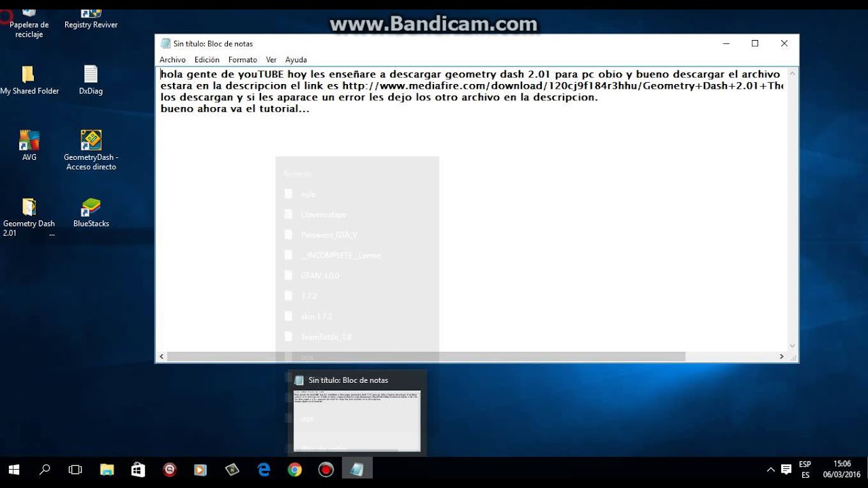Open the Papelera de reciclaje desktop icon
Screen dimensions: 868x488
[29, 22]
